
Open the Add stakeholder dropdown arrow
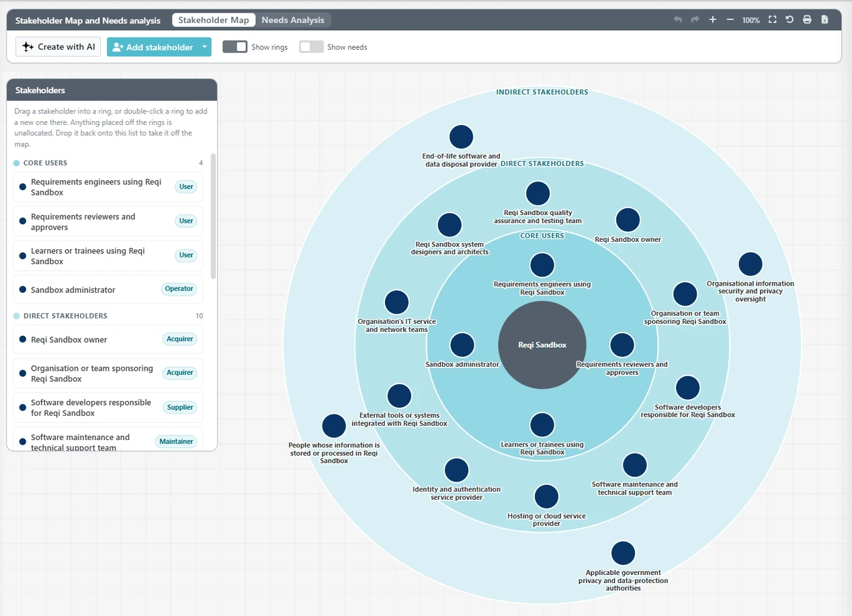[204, 47]
